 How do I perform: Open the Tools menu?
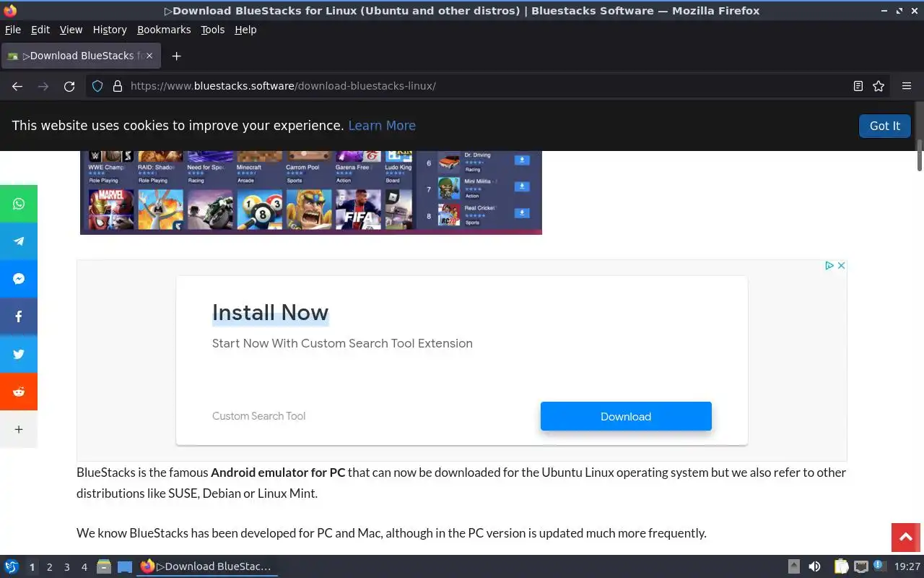213,30
